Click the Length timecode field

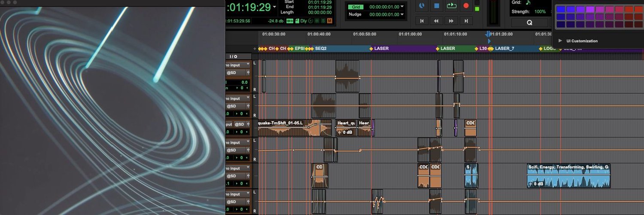pos(320,12)
